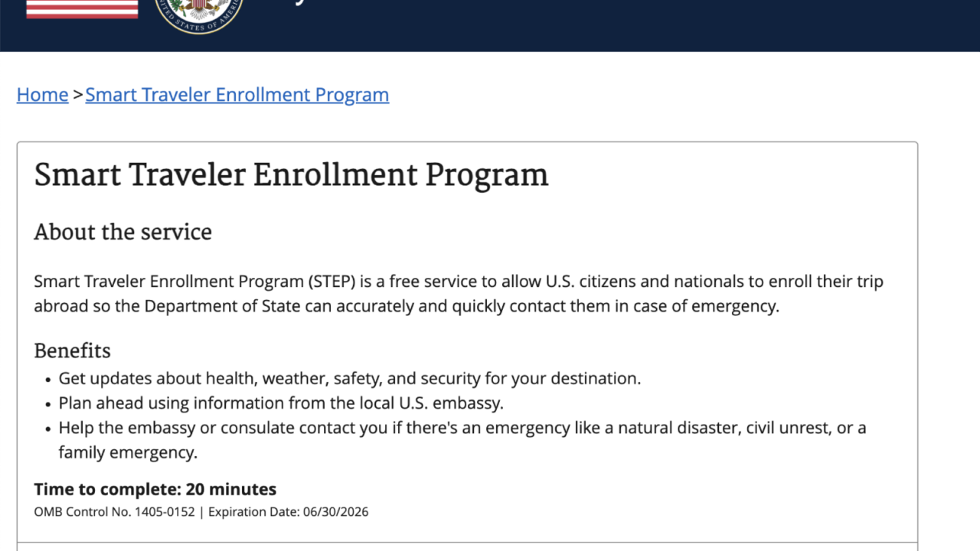Click the Time to complete text

pyautogui.click(x=155, y=489)
